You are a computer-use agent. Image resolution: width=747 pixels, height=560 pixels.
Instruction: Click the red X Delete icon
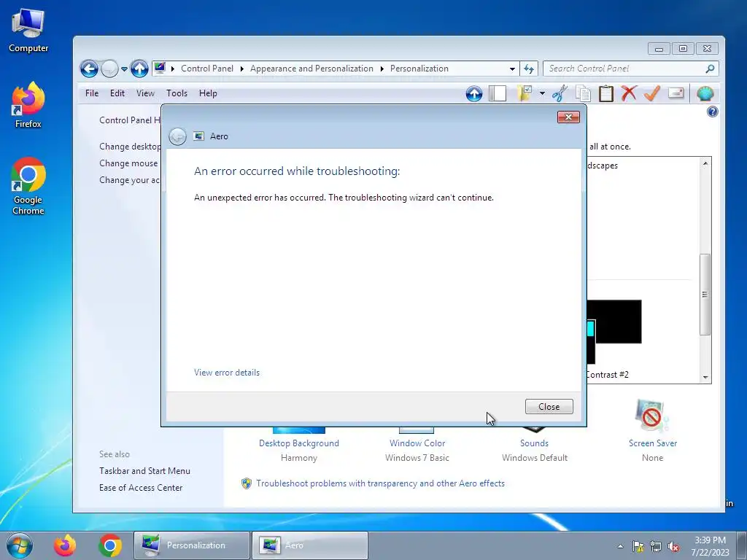[629, 93]
